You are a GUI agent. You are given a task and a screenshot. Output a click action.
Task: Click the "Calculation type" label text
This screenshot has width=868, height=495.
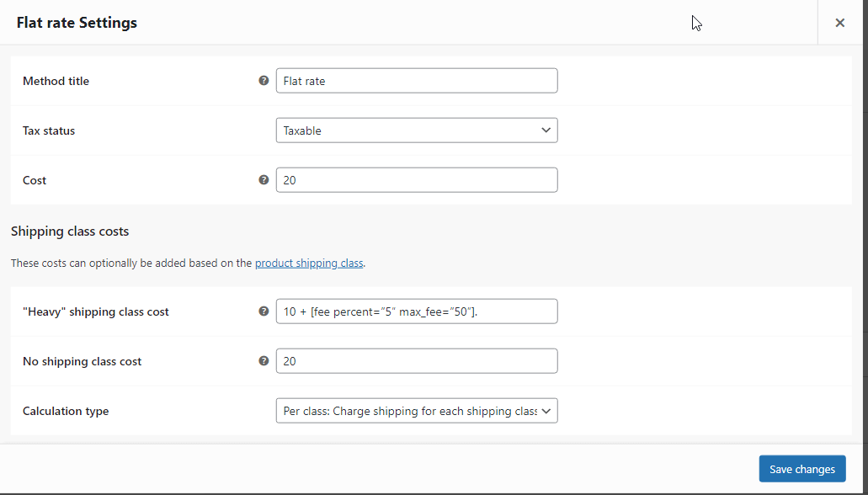coord(66,411)
